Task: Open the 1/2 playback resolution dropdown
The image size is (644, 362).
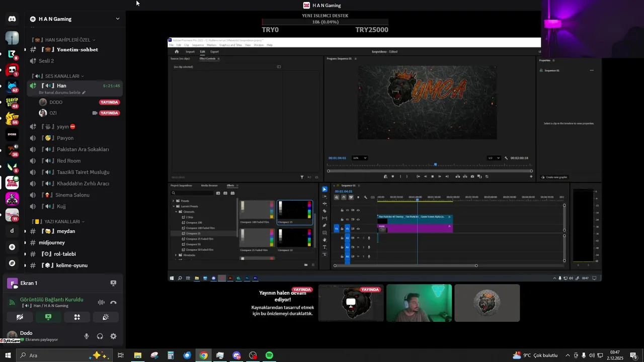Action: tap(494, 158)
